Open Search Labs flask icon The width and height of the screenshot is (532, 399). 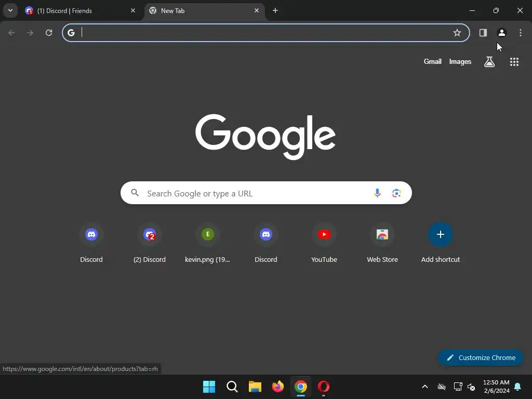click(489, 62)
